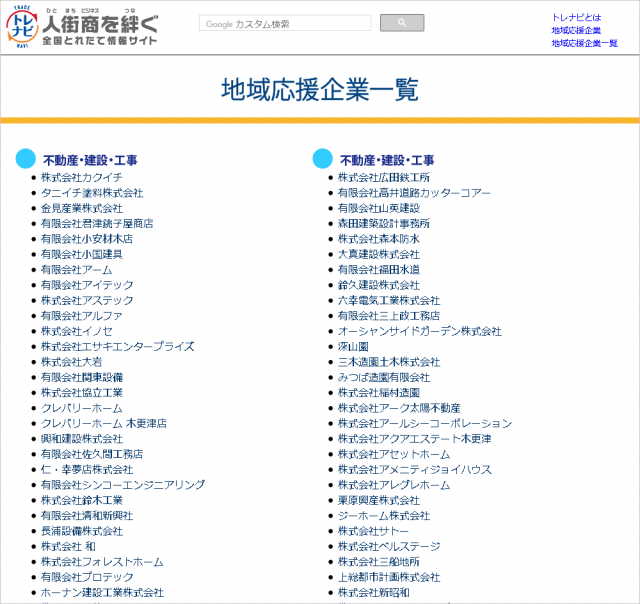Open the 有限会社アイテック link

[x=87, y=285]
